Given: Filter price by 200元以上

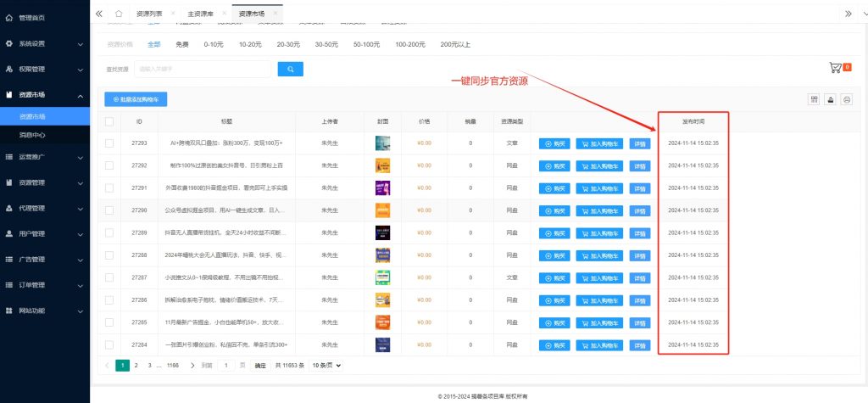Looking at the screenshot, I should pos(455,44).
